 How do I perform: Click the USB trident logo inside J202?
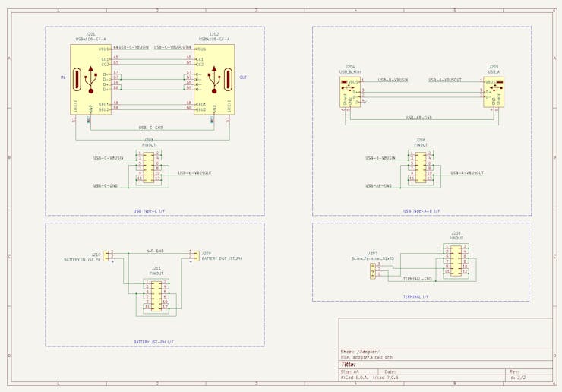click(214, 80)
